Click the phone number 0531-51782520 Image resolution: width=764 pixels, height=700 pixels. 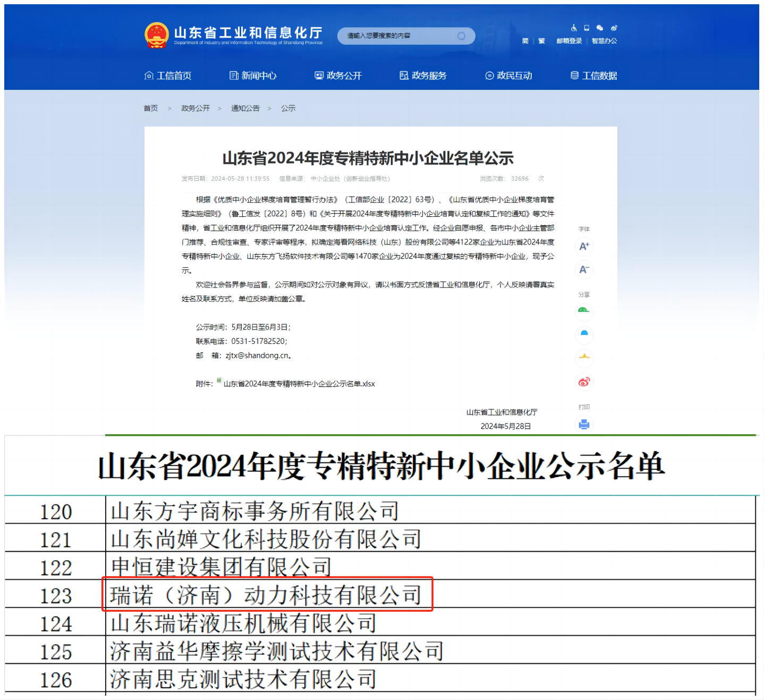[259, 341]
